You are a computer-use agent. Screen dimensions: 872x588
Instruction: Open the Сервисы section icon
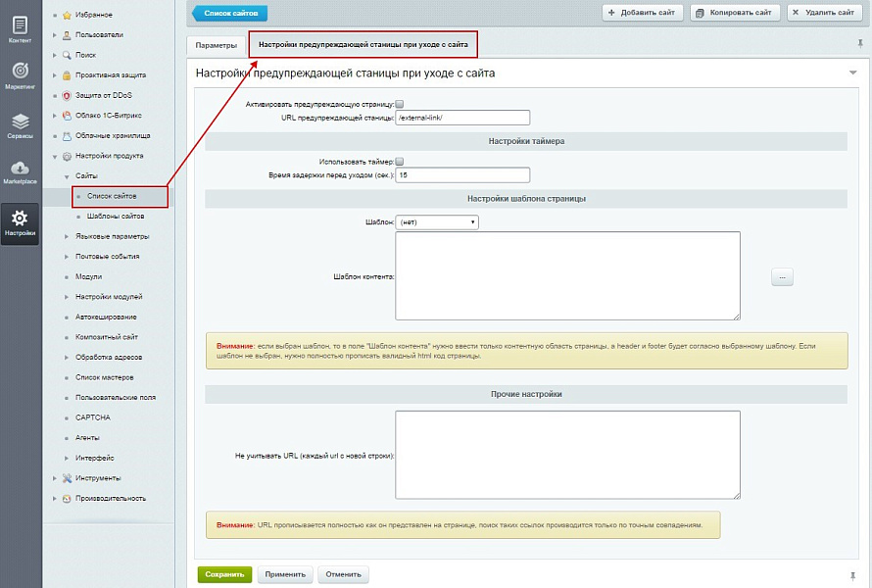click(20, 121)
